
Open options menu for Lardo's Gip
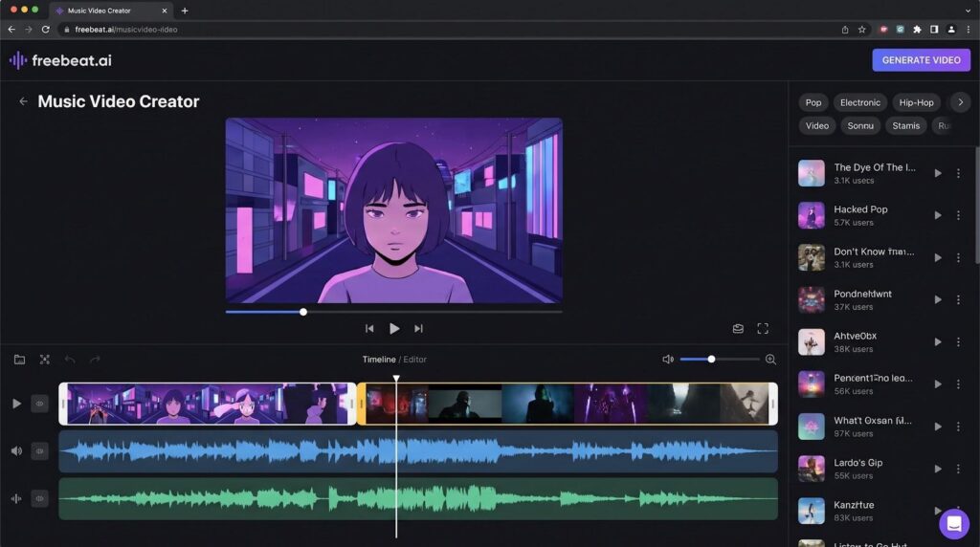tap(958, 469)
